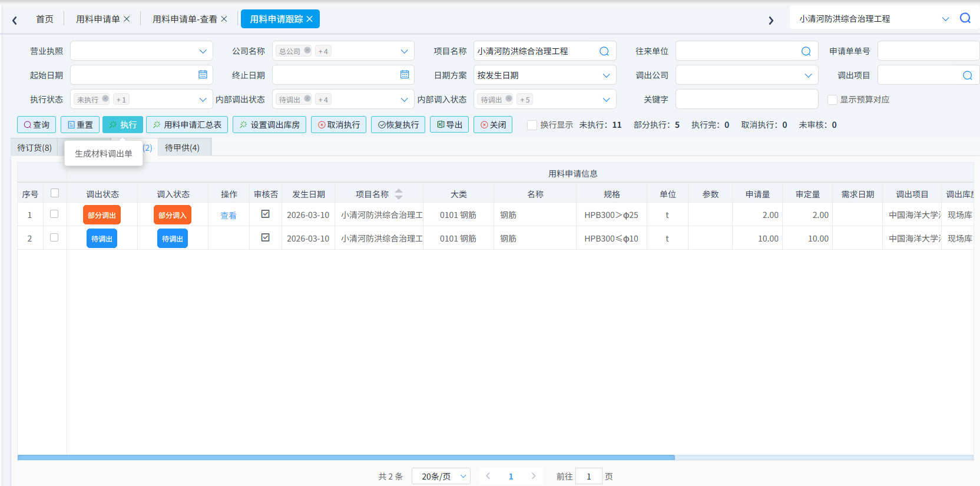
Task: Expand the 公司名称 dropdown arrow
Action: tap(405, 51)
